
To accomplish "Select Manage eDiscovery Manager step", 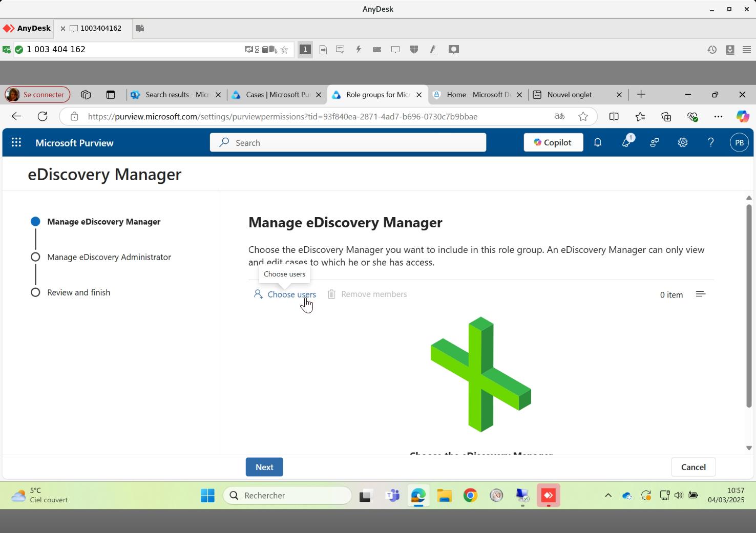I will pos(104,222).
